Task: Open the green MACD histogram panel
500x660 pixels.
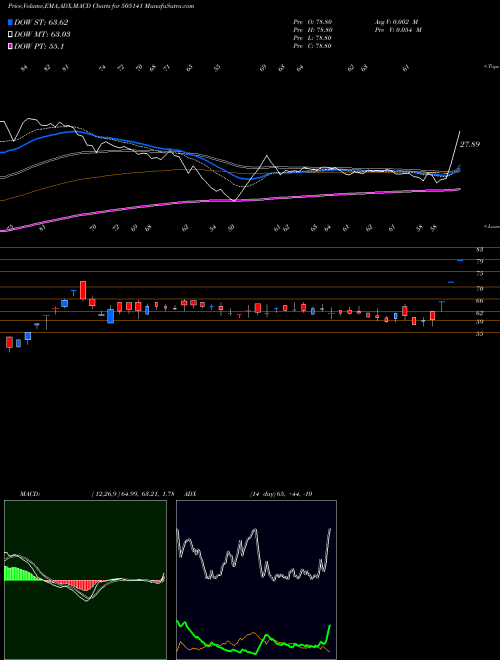Action: point(85,580)
